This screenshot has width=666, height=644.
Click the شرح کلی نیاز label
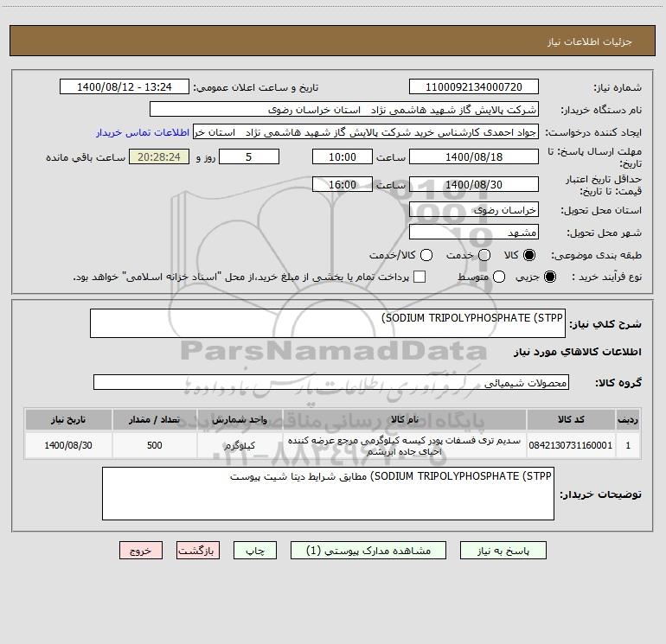[x=605, y=324]
